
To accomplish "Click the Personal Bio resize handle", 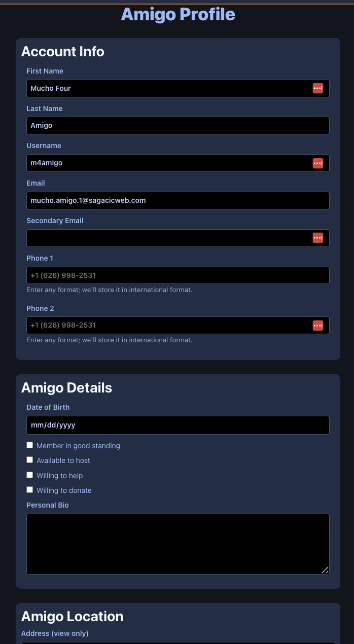I will [x=325, y=570].
